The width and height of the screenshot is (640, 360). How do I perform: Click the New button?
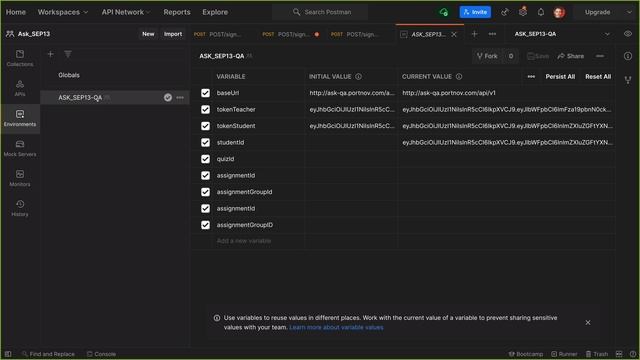pos(148,34)
